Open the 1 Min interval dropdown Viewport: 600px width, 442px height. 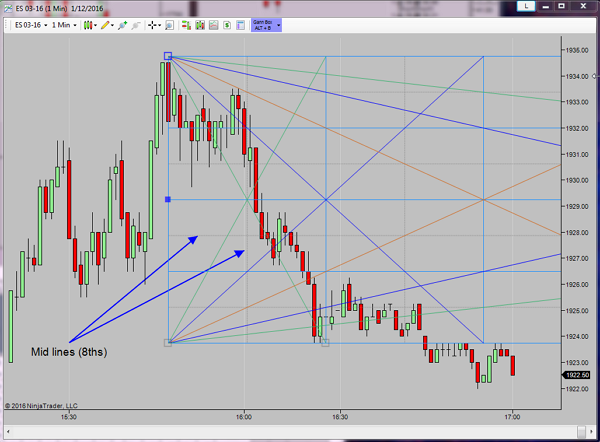point(64,25)
